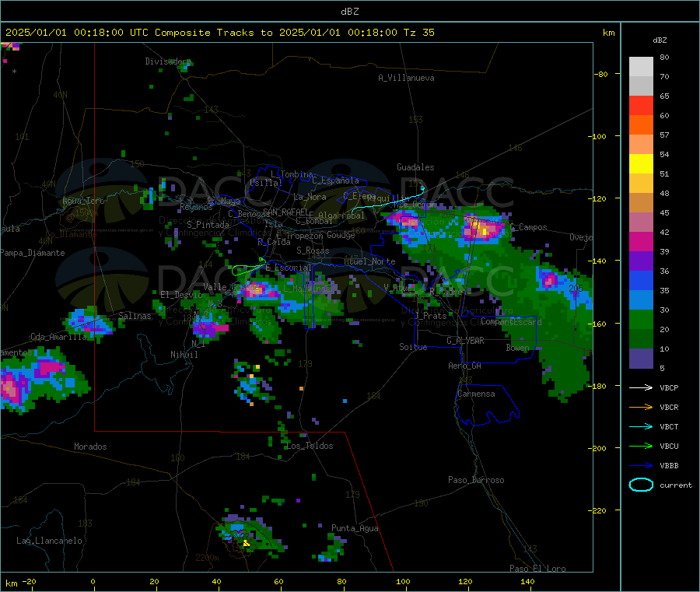Click the 'dBZ' title at the top bar
The image size is (700, 592).
pyautogui.click(x=349, y=12)
